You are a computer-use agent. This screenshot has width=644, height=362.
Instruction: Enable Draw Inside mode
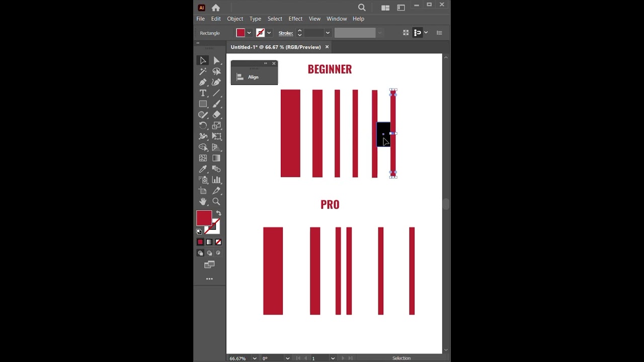tap(218, 253)
